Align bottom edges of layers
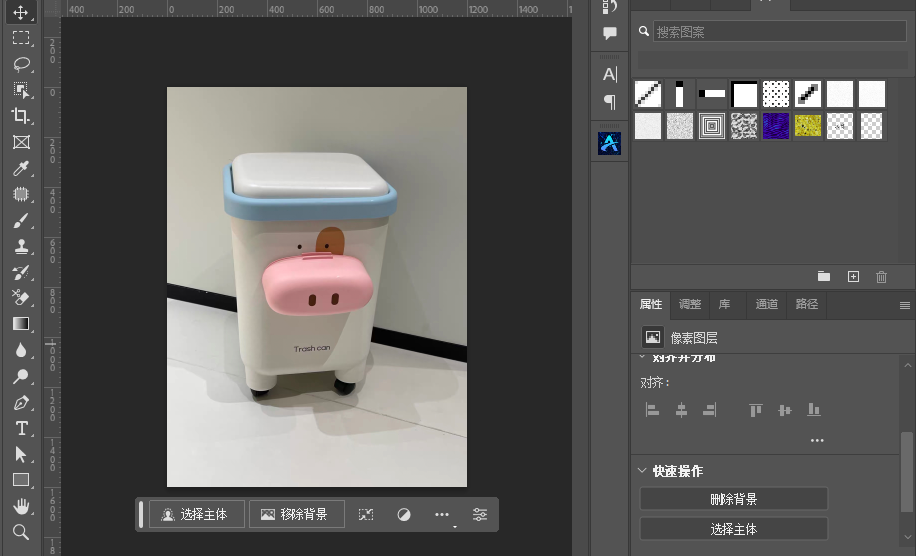Image resolution: width=916 pixels, height=556 pixels. tap(814, 410)
